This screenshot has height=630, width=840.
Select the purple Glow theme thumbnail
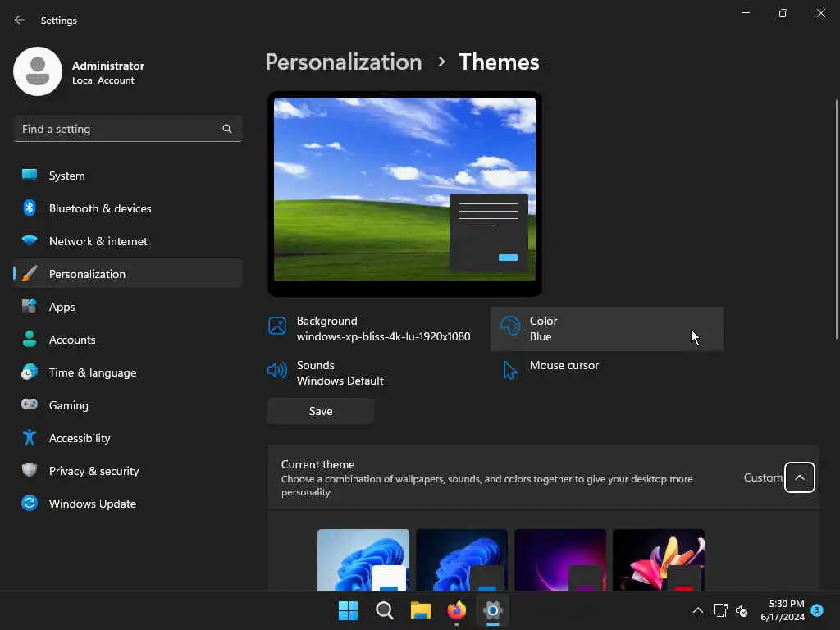coord(560,559)
